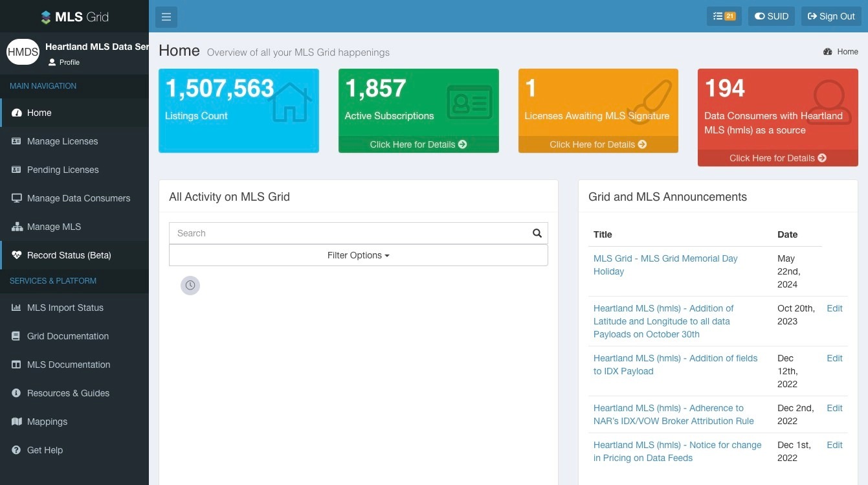
Task: Click Edit for the Dec 12th, 2022 announcement
Action: click(834, 358)
